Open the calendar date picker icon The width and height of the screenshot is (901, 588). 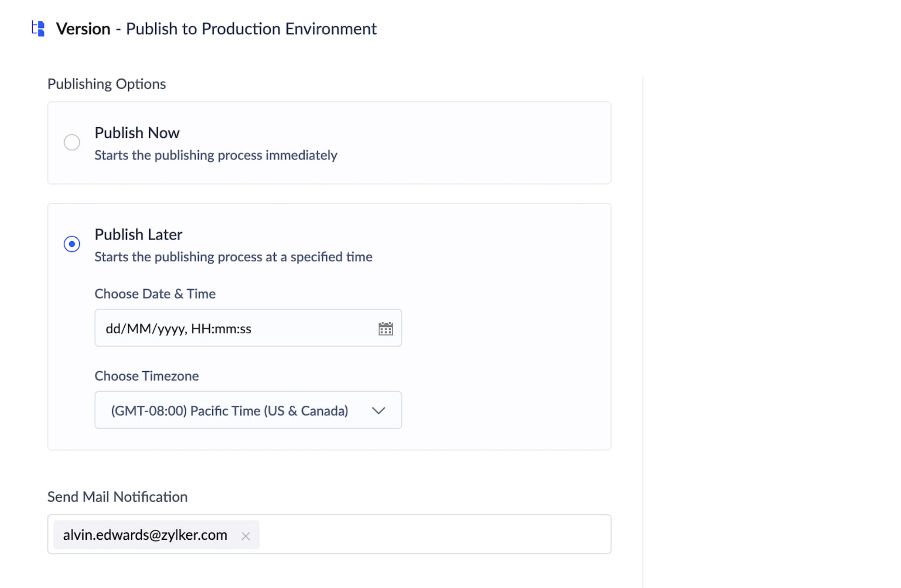[x=385, y=328]
